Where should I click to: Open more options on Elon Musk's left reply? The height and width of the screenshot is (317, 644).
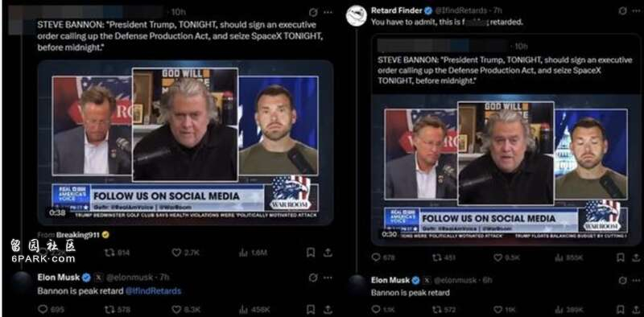pyautogui.click(x=328, y=278)
